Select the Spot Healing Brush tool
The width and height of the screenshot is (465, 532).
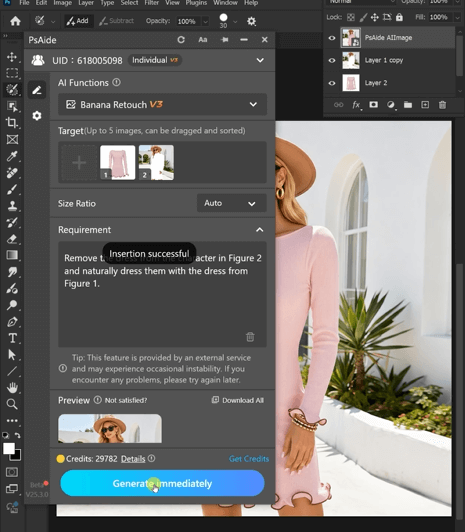[x=12, y=173]
